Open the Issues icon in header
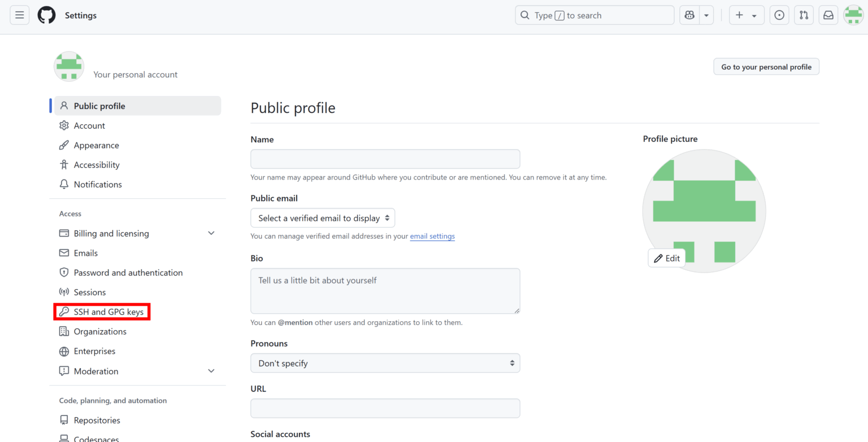This screenshot has height=442, width=868. click(779, 15)
